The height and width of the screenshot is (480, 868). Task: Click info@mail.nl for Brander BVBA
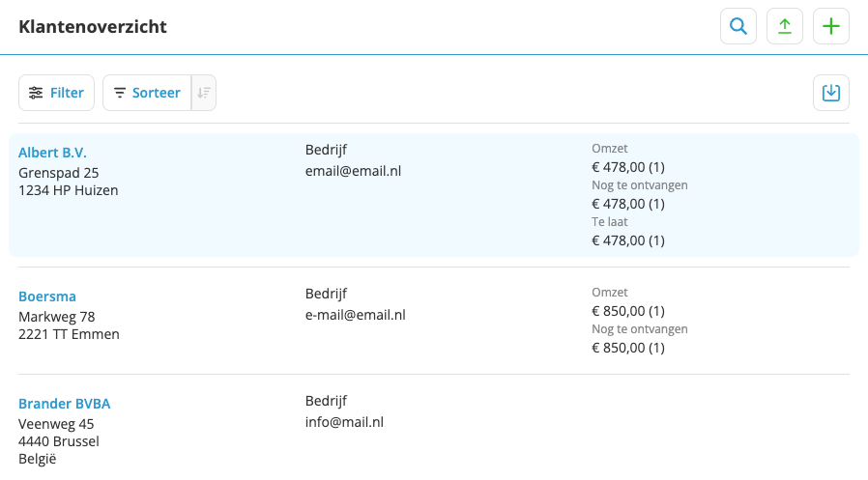344,422
